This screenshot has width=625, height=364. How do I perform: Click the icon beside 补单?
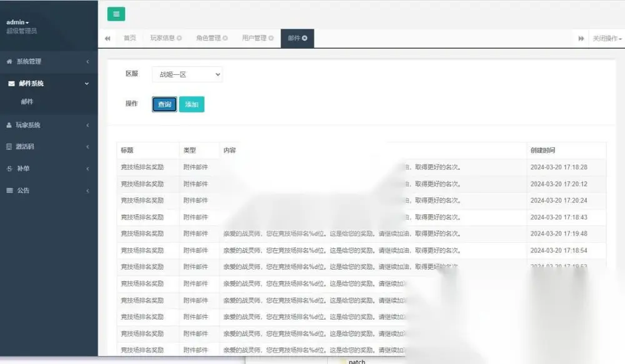click(x=9, y=169)
